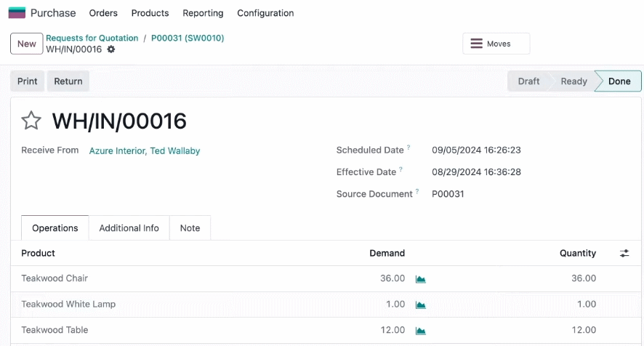
Task: Open Azure Interior, Ted Wallaby contact link
Action: 145,150
